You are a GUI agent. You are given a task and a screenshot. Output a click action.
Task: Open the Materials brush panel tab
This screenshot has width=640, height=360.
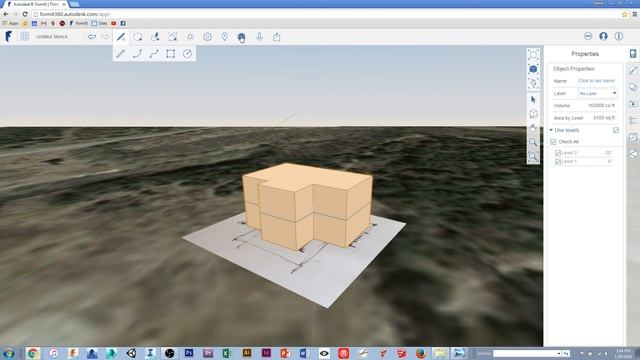click(x=633, y=70)
